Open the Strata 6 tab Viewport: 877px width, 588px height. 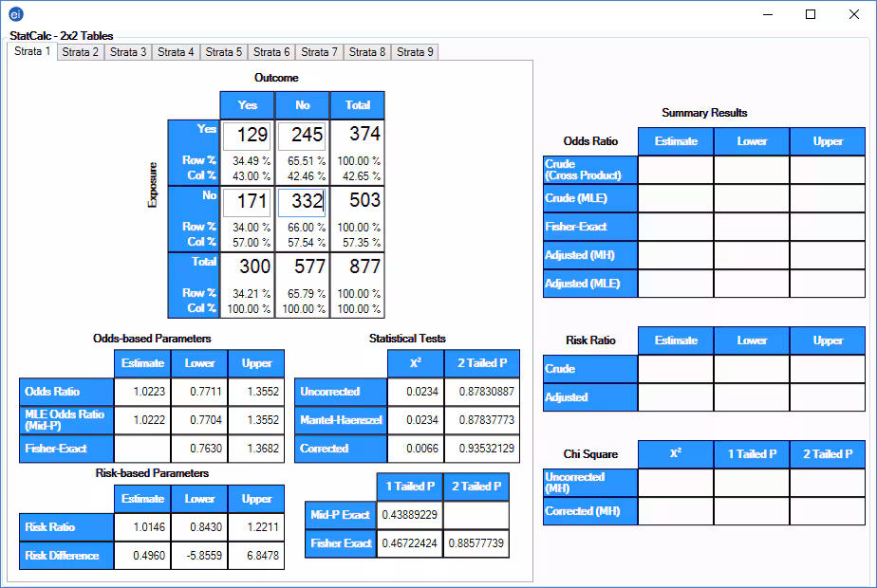click(271, 52)
